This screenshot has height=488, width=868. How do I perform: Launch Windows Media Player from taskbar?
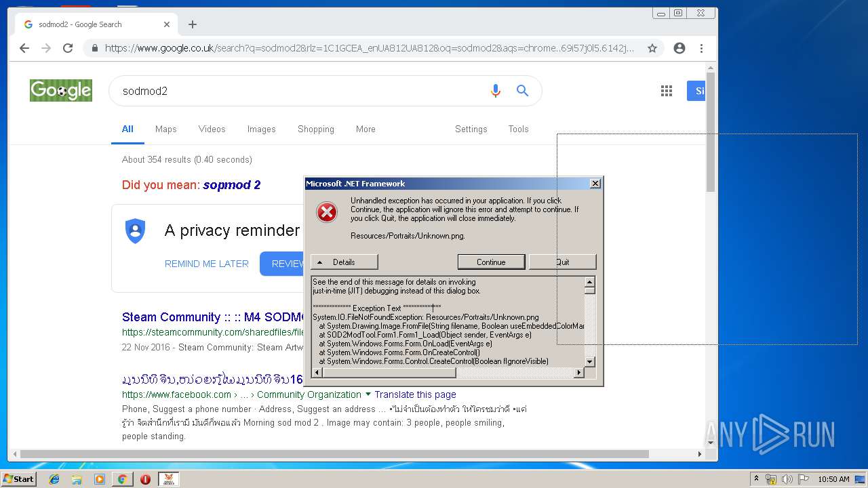100,479
